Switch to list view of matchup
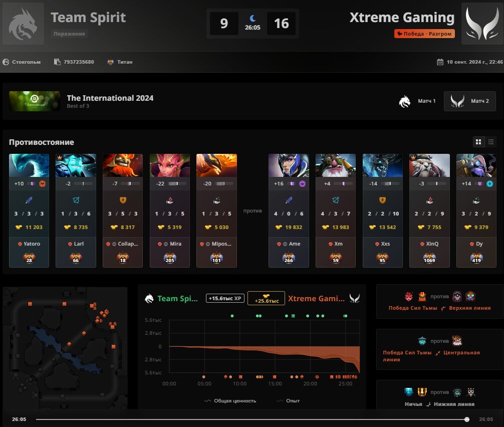This screenshot has width=504, height=427. click(x=490, y=142)
